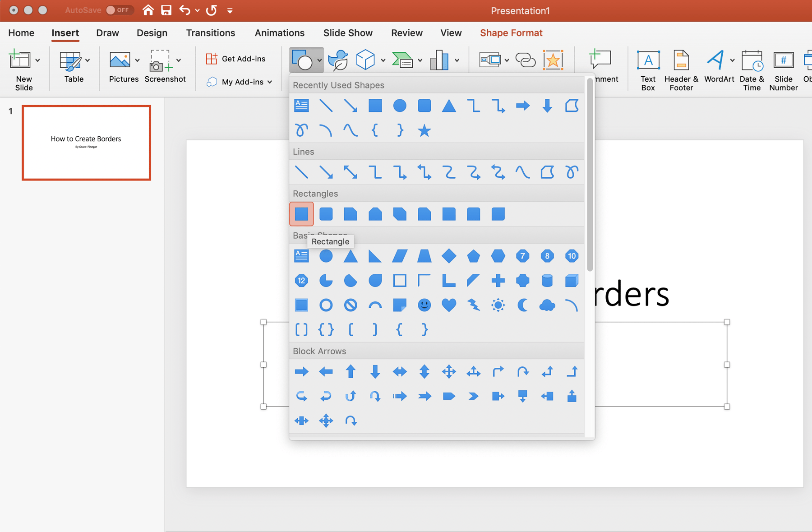Image resolution: width=812 pixels, height=532 pixels.
Task: Expand the Screenshot dropdown arrow
Action: pyautogui.click(x=179, y=60)
